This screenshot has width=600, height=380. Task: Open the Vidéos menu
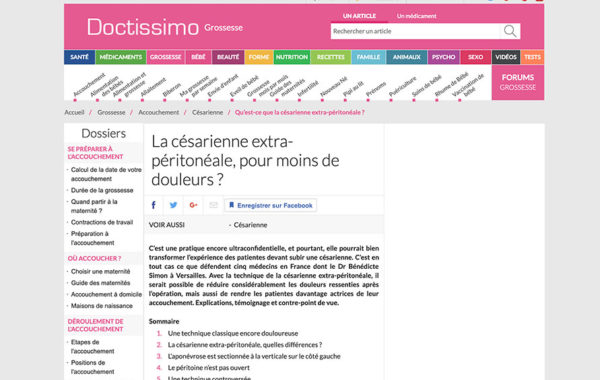tap(505, 57)
